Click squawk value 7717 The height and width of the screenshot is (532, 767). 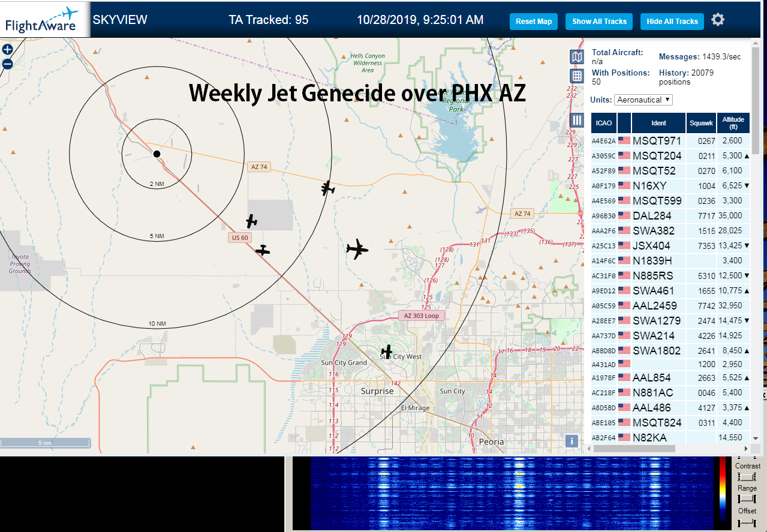pyautogui.click(x=706, y=215)
